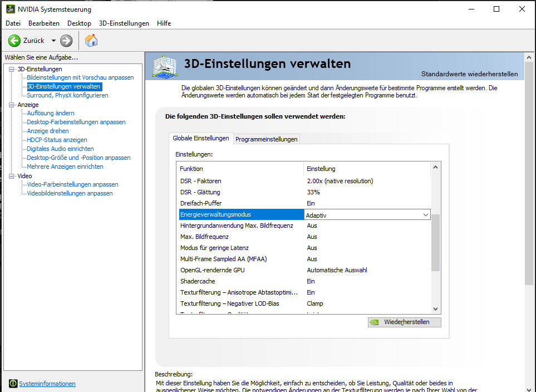Click the green Zurück back arrow icon
This screenshot has width=536, height=392.
[14, 41]
